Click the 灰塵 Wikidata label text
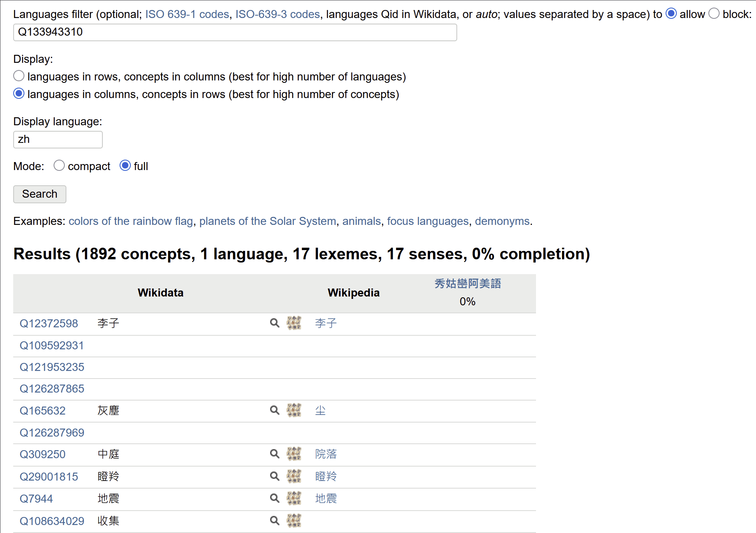 tap(108, 411)
